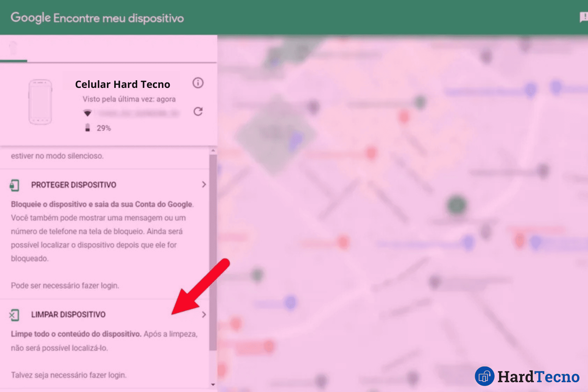Click the Encontre meu dispositivo title
The width and height of the screenshot is (588, 392).
[119, 18]
